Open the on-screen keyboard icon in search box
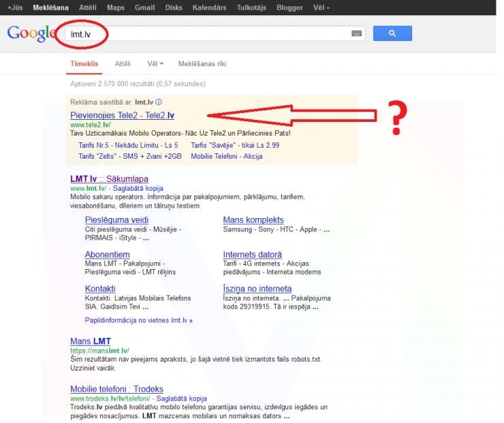The image size is (504, 423). tap(356, 33)
